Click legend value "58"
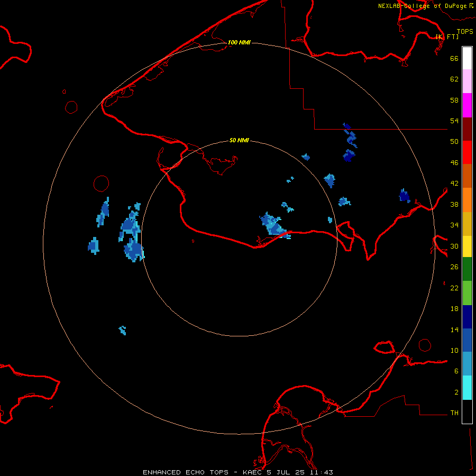476x476 pixels. point(454,100)
